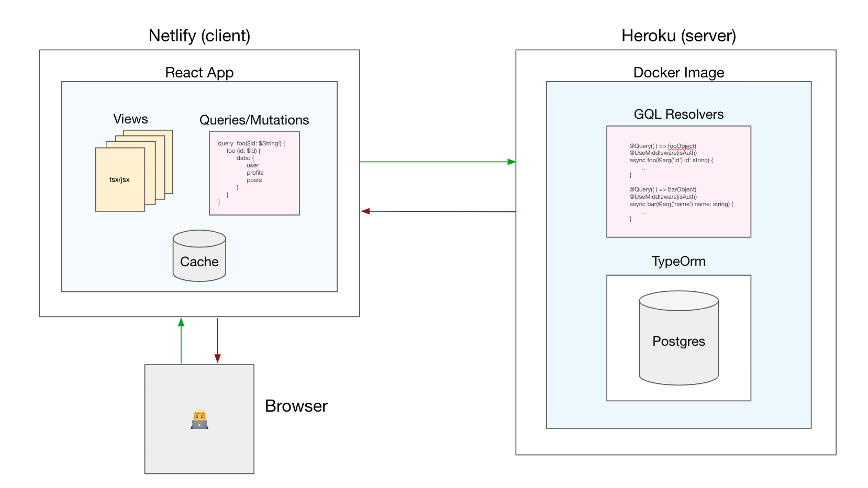Select the Heroku (server) title label
This screenshot has height=488, width=868.
coord(678,36)
